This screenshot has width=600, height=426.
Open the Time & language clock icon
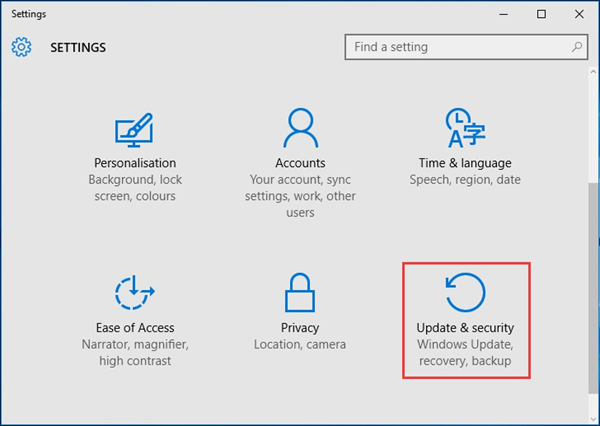465,128
